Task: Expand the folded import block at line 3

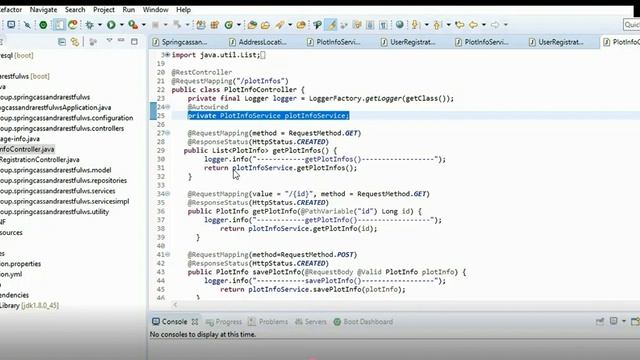Action: (167, 55)
